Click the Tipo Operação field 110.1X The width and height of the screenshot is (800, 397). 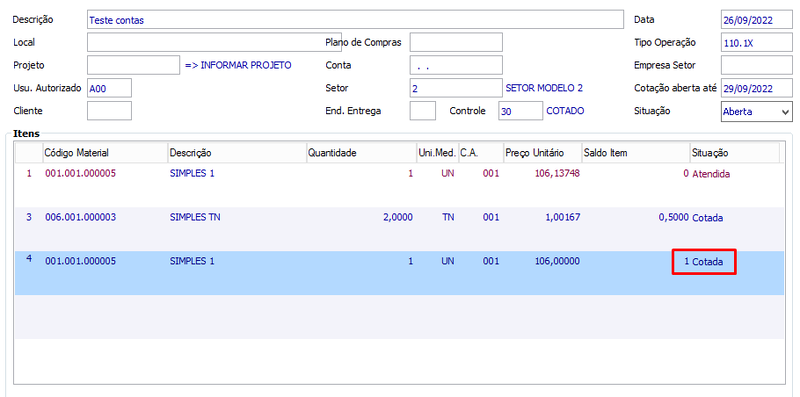[x=757, y=42]
